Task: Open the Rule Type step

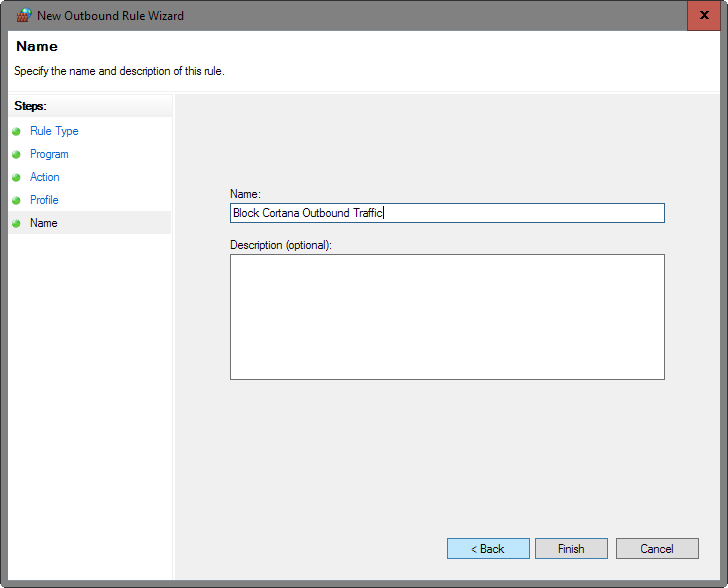Action: [54, 131]
